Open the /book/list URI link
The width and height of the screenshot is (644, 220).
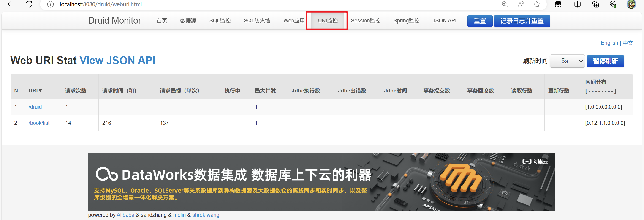click(39, 123)
